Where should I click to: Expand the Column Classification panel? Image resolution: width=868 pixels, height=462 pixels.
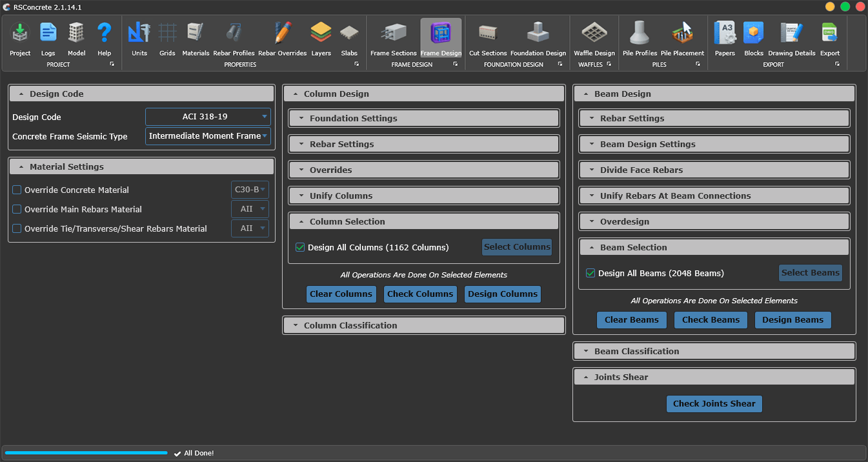tap(423, 325)
